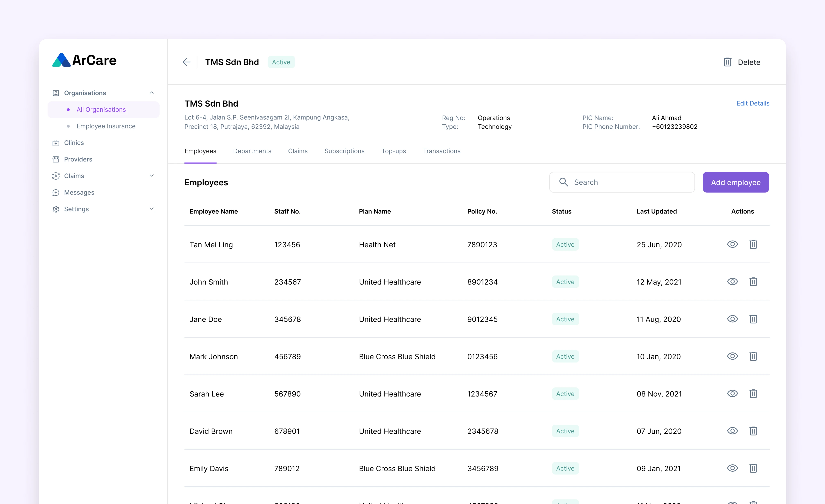Switch to the Claims tab
The height and width of the screenshot is (504, 825).
[x=298, y=151]
